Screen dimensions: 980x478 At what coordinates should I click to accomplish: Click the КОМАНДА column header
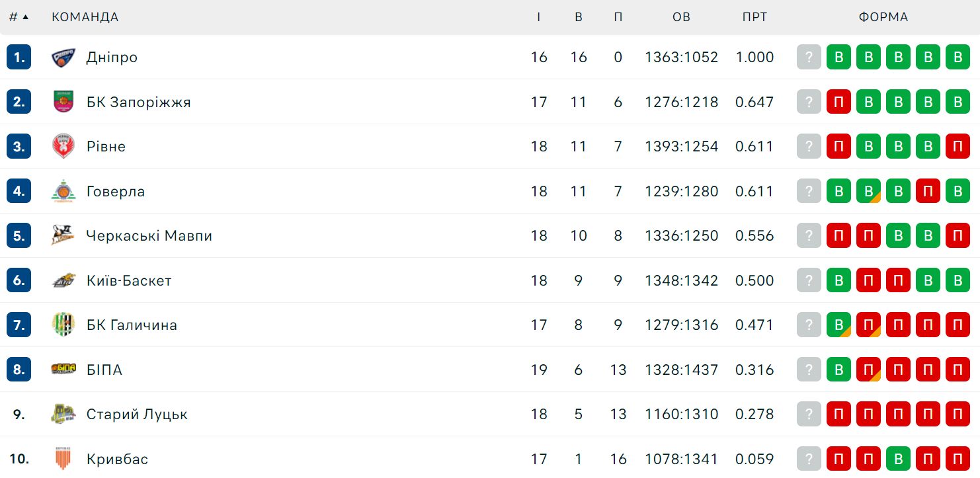(x=85, y=17)
